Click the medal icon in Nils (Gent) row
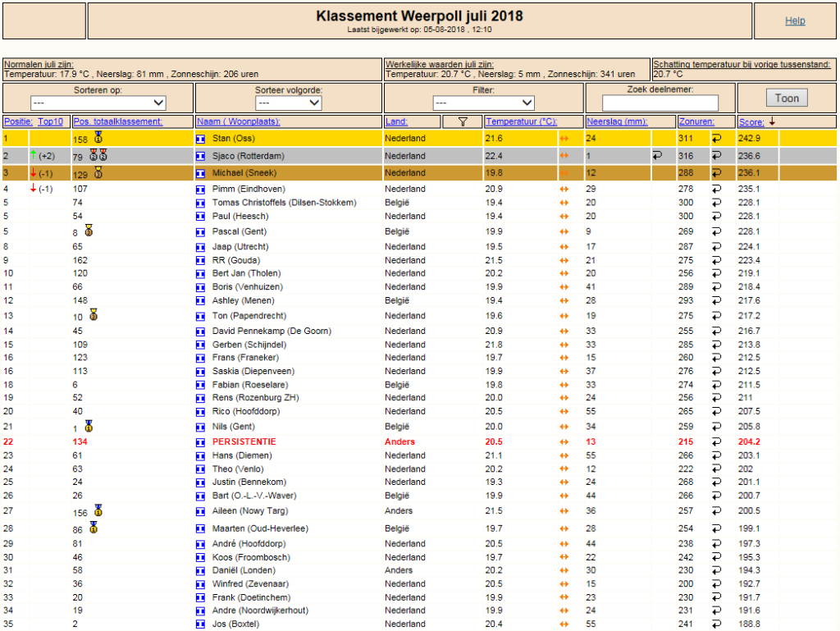The height and width of the screenshot is (631, 840). click(89, 426)
